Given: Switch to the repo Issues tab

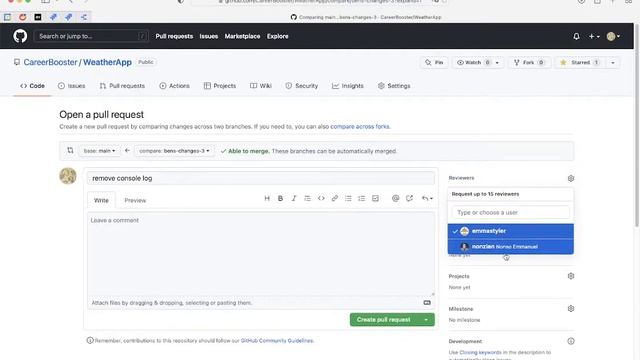Looking at the screenshot, I should coord(71,86).
